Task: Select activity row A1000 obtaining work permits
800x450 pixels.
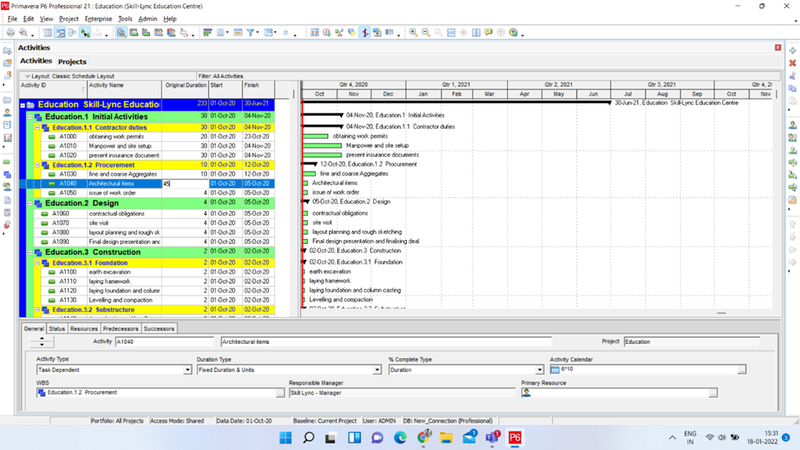Action: coord(147,137)
